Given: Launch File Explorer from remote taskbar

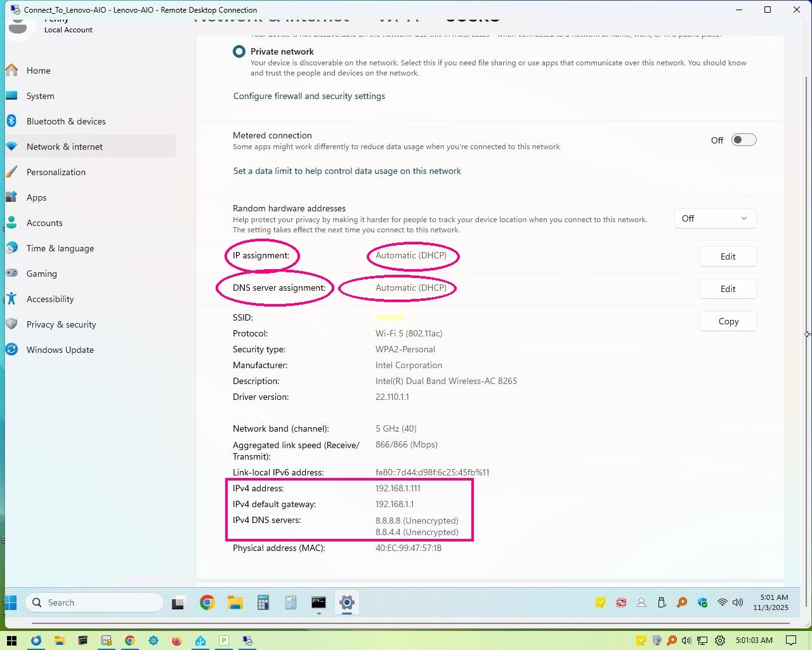Looking at the screenshot, I should 235,603.
